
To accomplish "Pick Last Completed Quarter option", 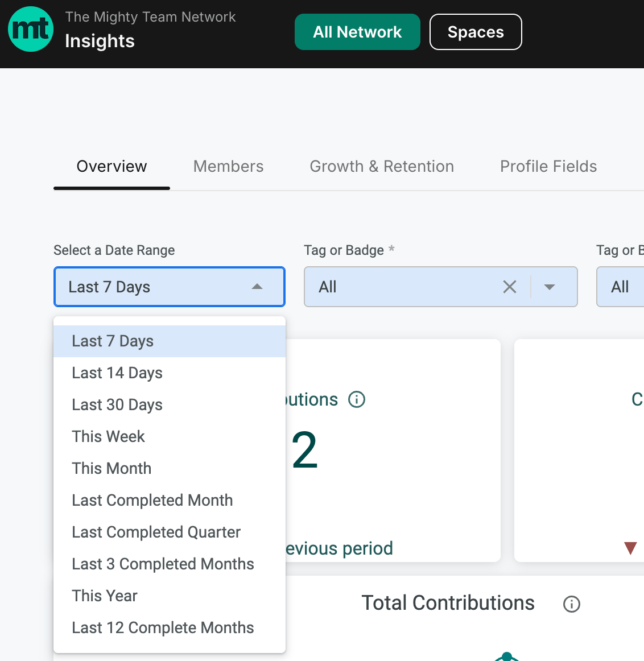I will click(170, 532).
